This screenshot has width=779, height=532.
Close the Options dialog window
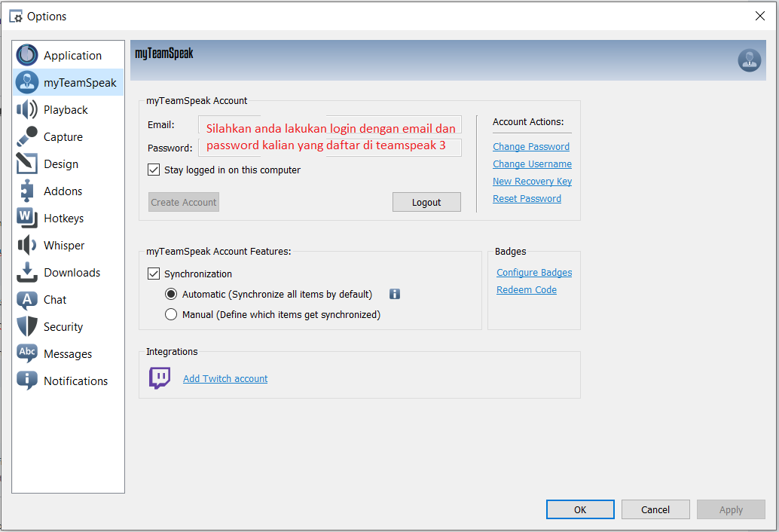pos(759,16)
